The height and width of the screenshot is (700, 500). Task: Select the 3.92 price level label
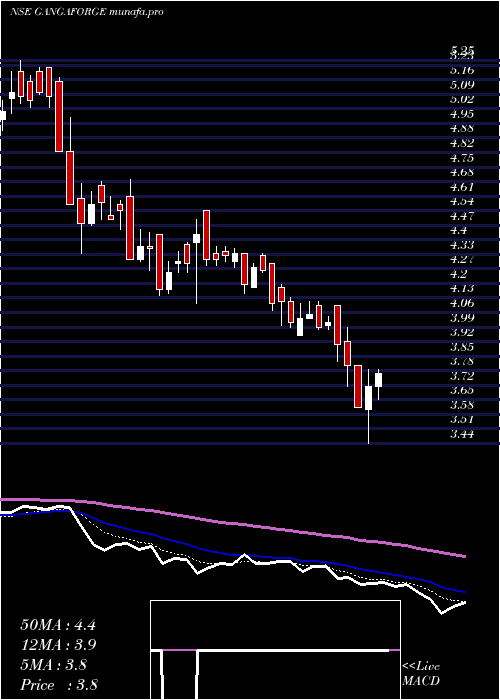pos(462,332)
